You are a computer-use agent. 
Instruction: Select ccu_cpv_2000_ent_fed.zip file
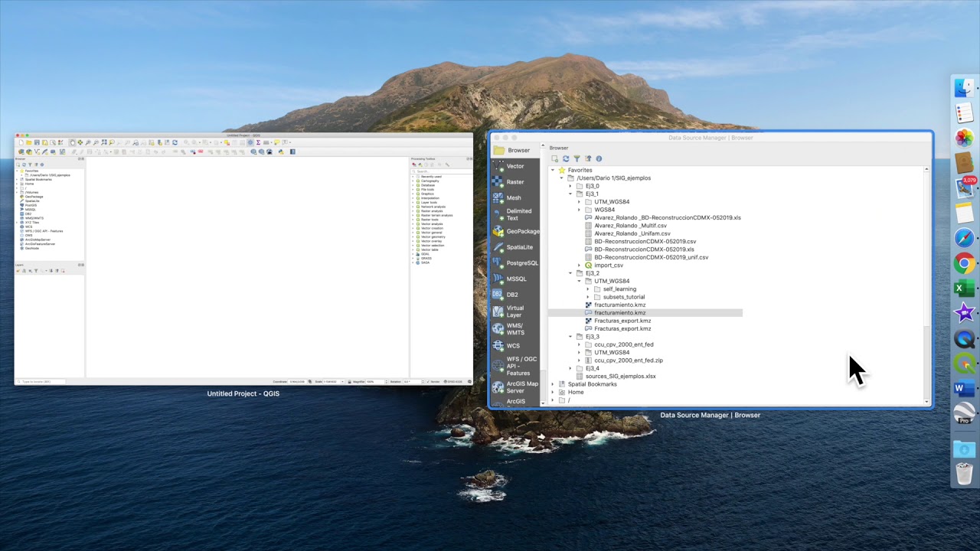point(628,360)
